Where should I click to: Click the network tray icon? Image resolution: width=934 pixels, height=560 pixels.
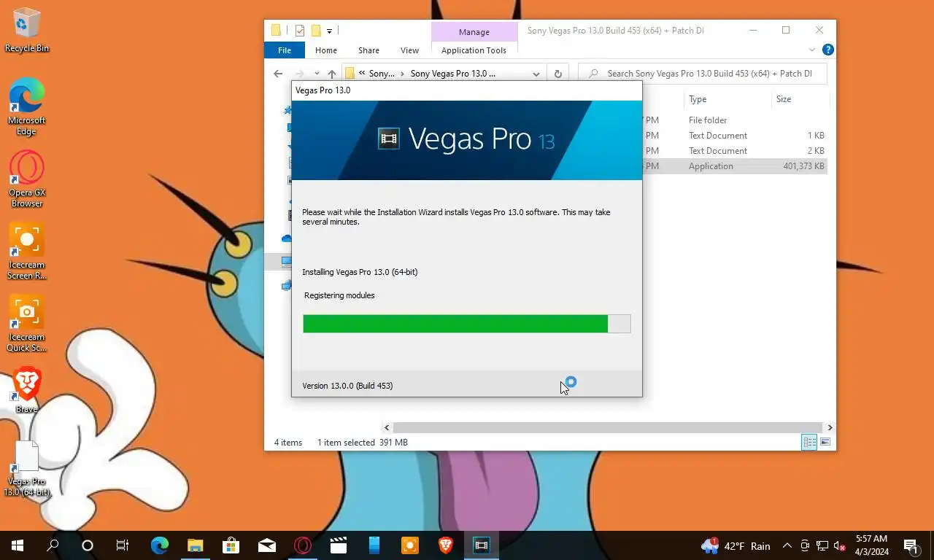pyautogui.click(x=822, y=545)
